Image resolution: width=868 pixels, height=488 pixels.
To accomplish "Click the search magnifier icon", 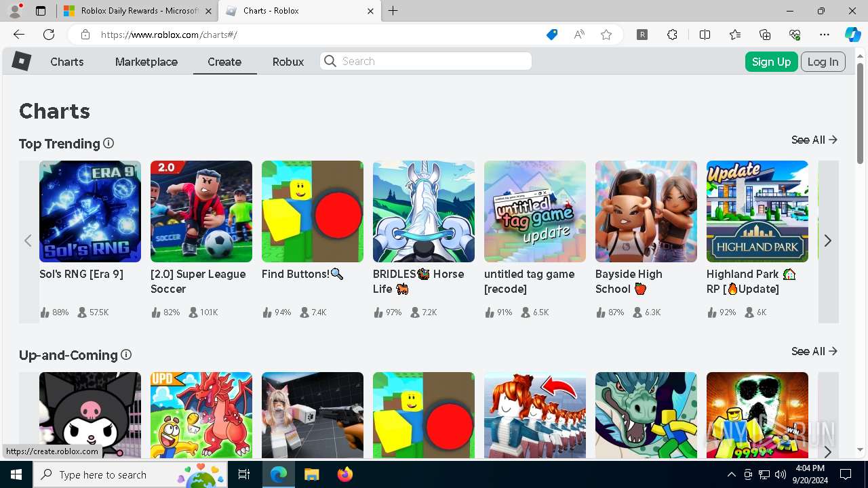I will [330, 61].
